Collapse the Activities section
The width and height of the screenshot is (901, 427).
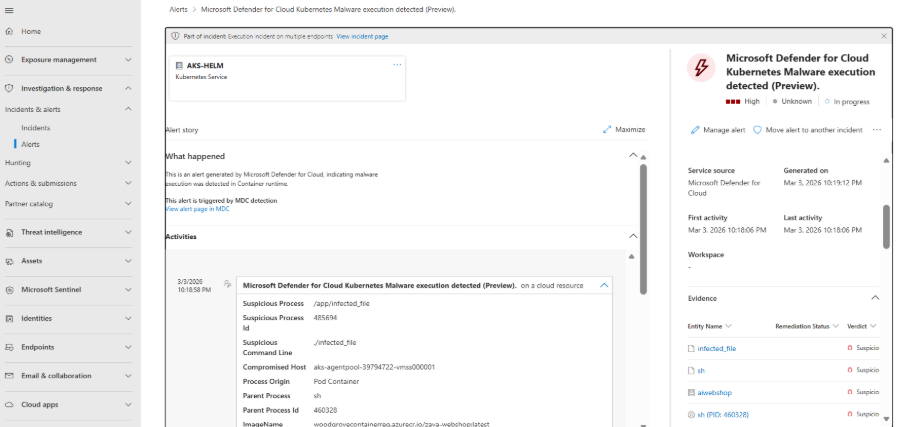[633, 236]
